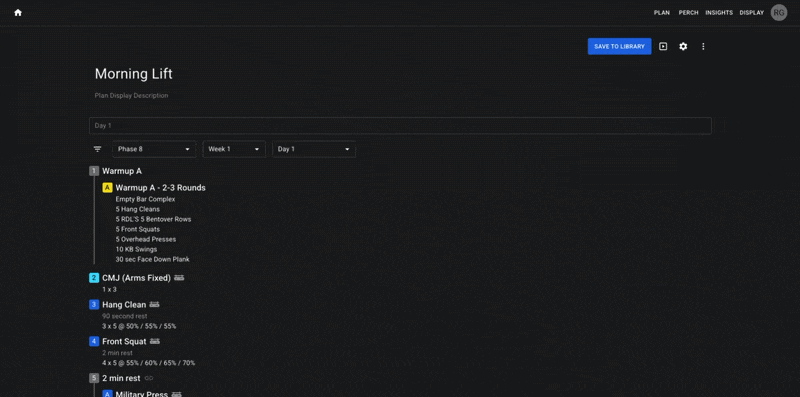The width and height of the screenshot is (800, 397).
Task: Select the number 1 Warmup A block badge
Action: 94,171
